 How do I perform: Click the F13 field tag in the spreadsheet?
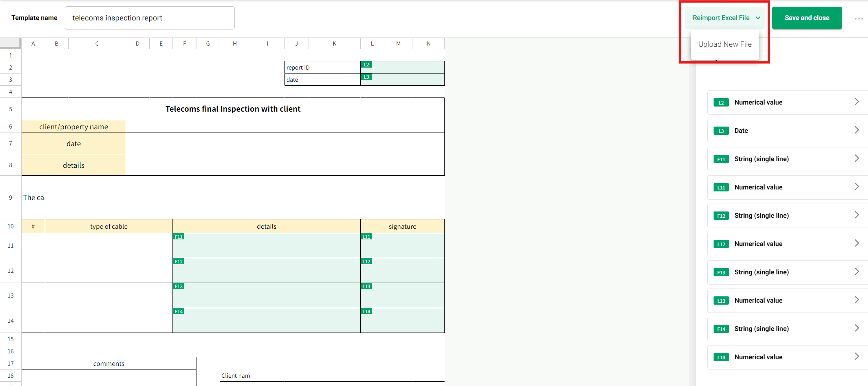[x=179, y=287]
